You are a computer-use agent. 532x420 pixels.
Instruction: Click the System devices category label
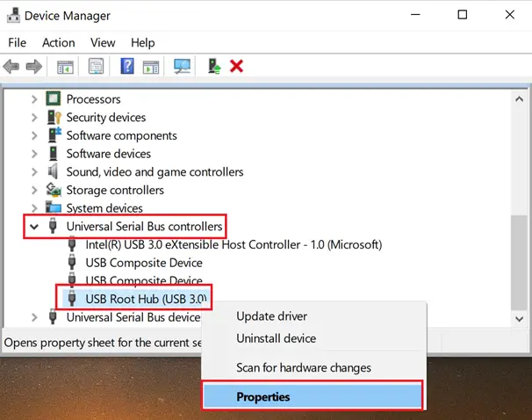point(104,208)
